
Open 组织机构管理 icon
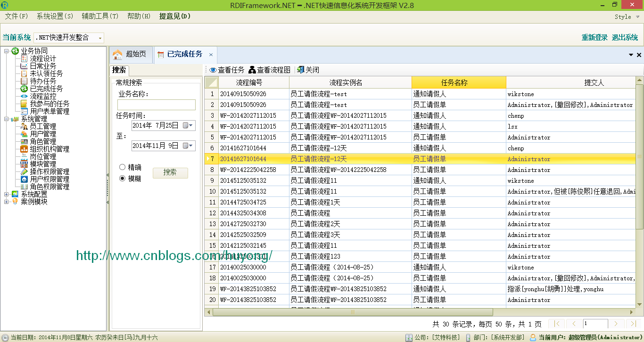tap(25, 149)
